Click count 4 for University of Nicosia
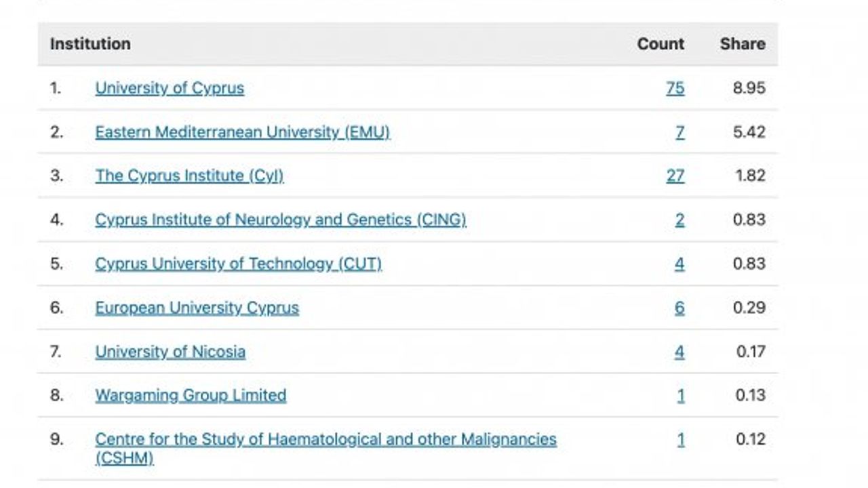 679,352
